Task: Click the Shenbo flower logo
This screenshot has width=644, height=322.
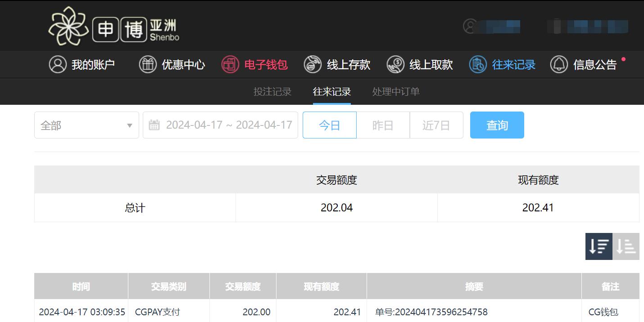Action: coord(68,27)
